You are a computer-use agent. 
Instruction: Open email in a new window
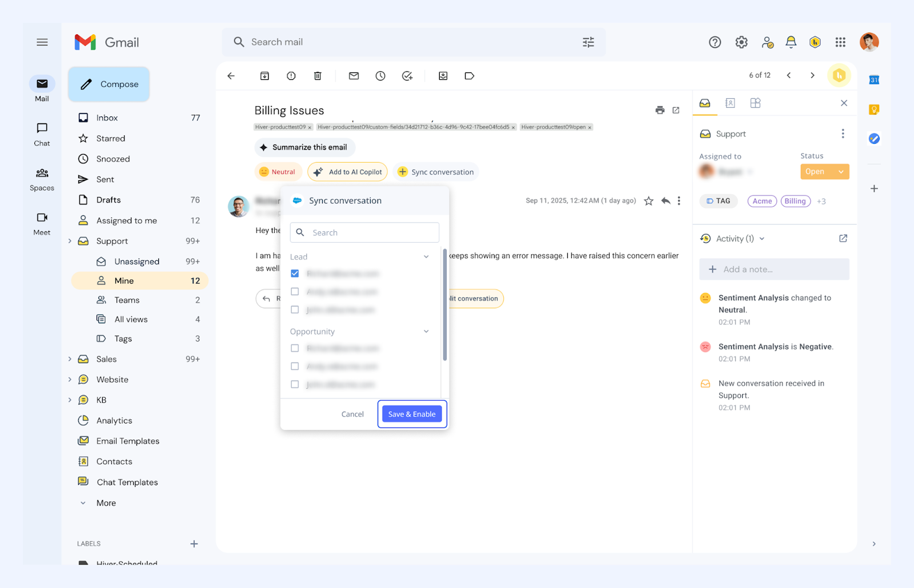tap(676, 110)
